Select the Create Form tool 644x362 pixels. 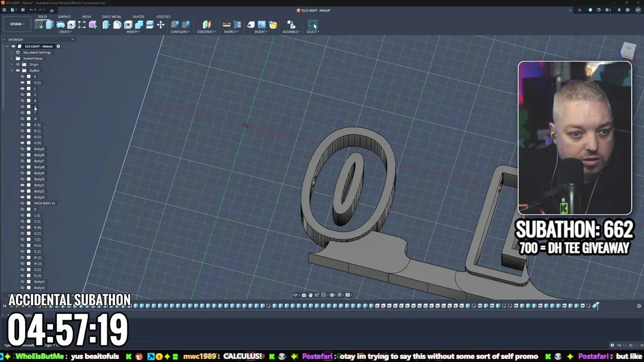93,25
